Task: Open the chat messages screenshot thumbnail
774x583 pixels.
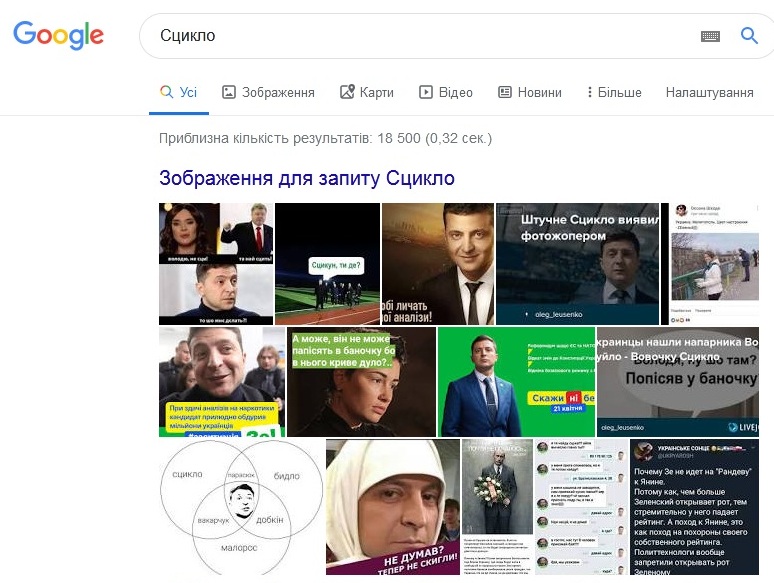Action: [x=581, y=506]
